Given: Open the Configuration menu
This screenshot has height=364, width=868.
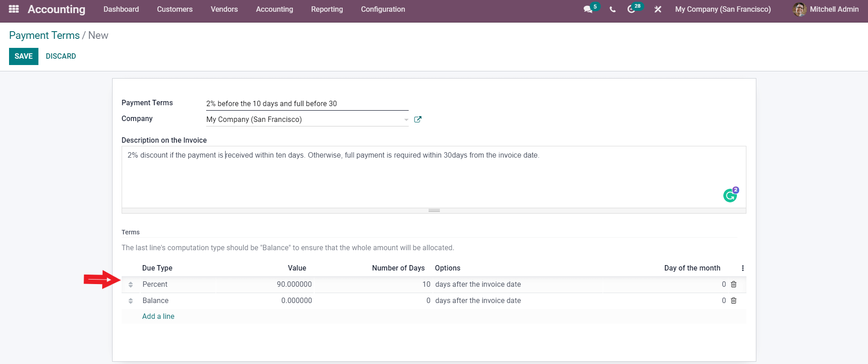Looking at the screenshot, I should pyautogui.click(x=382, y=9).
